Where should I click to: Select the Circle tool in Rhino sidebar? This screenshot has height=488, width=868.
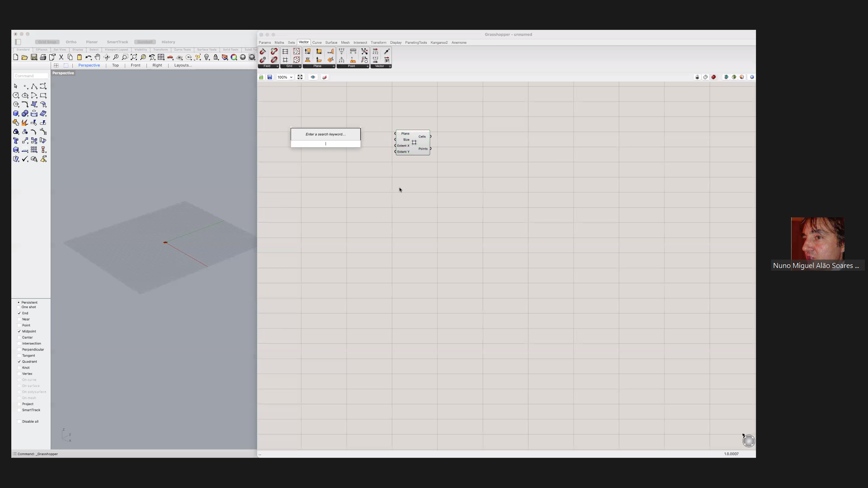16,95
